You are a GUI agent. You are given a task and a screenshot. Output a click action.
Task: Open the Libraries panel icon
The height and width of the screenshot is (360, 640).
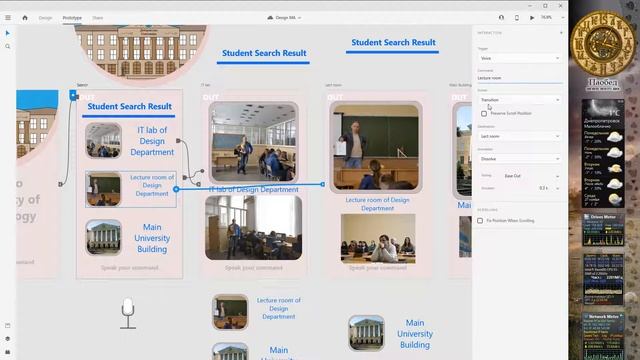[x=8, y=325]
